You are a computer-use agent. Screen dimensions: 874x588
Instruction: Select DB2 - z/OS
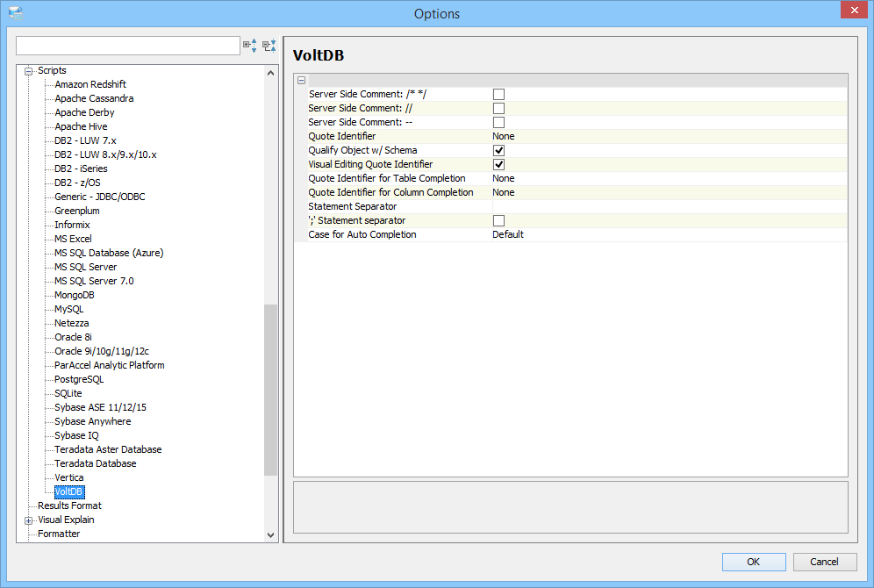77,183
